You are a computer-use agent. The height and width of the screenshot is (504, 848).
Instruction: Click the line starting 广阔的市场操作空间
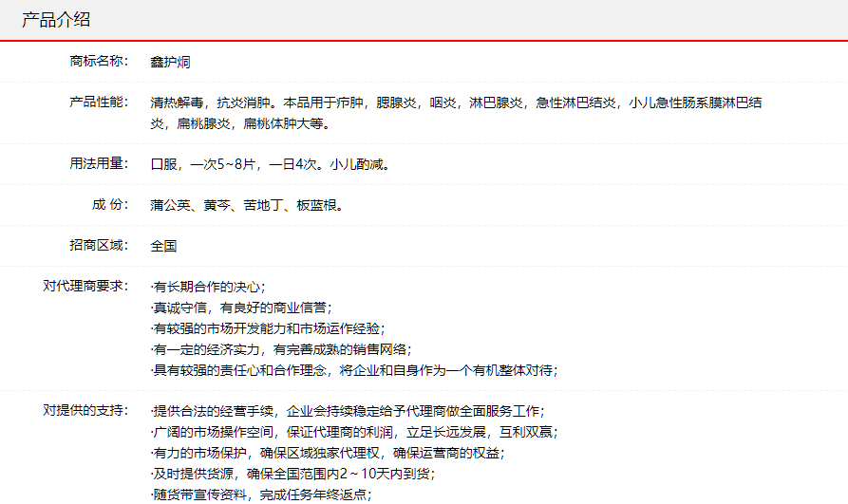[x=354, y=432]
